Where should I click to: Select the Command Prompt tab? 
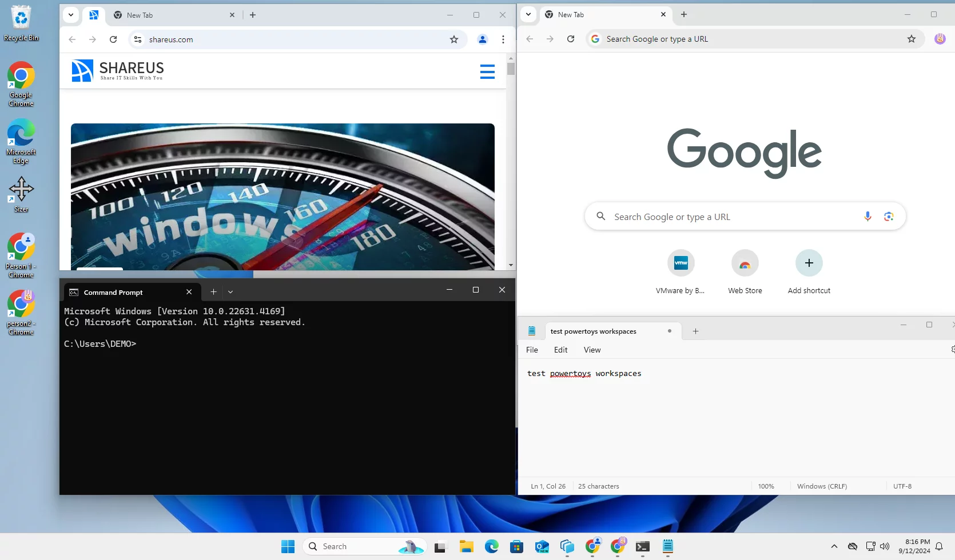click(x=132, y=292)
